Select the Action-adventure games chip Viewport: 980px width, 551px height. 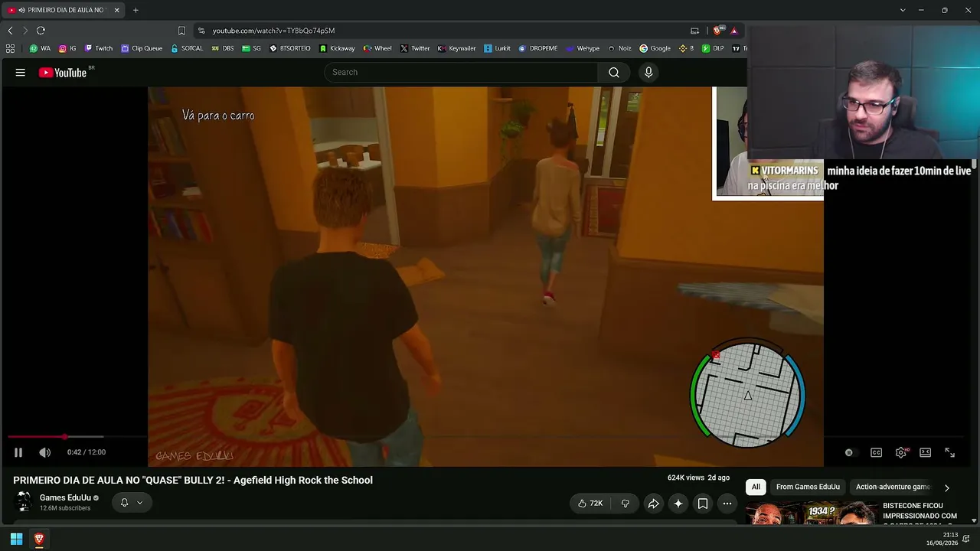pyautogui.click(x=893, y=487)
